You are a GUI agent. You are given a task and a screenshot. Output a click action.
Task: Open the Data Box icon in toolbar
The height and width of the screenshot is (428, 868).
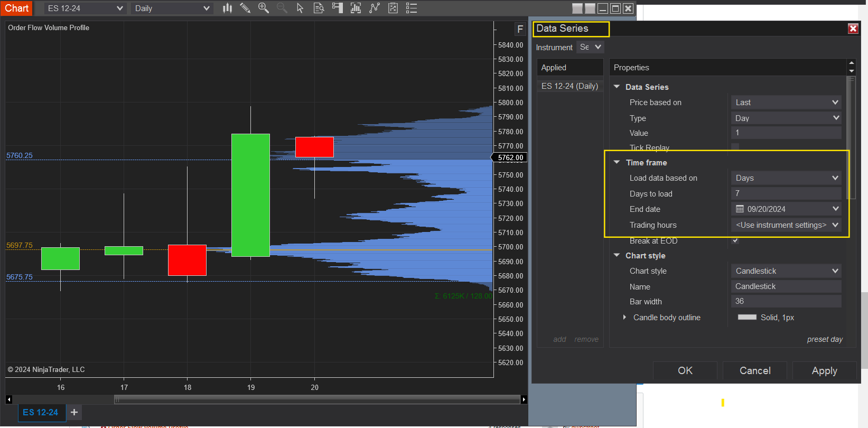click(x=319, y=8)
